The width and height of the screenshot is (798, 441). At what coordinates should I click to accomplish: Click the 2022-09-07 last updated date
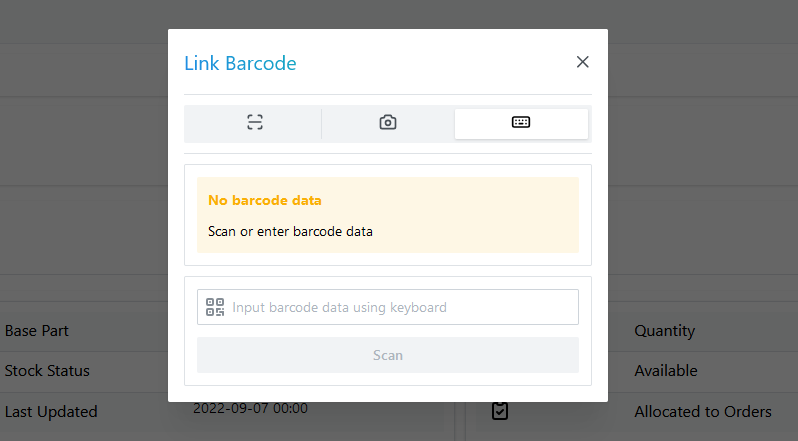click(x=250, y=408)
